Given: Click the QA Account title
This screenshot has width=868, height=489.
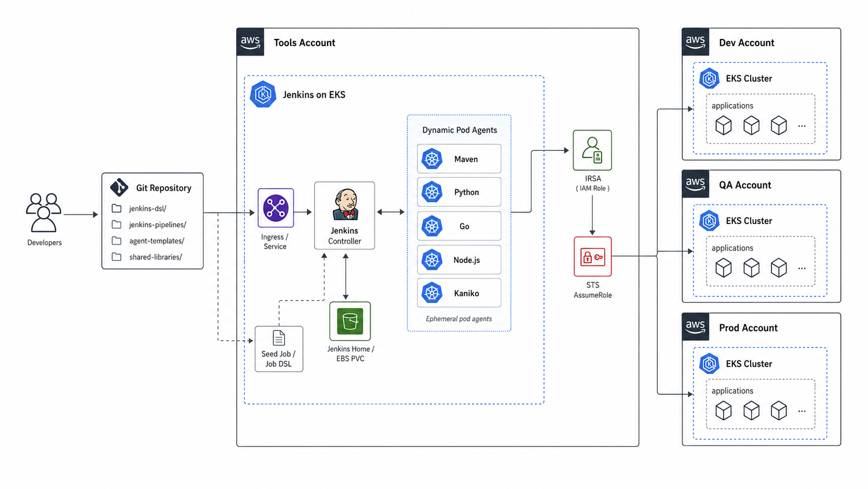Looking at the screenshot, I should (x=745, y=185).
